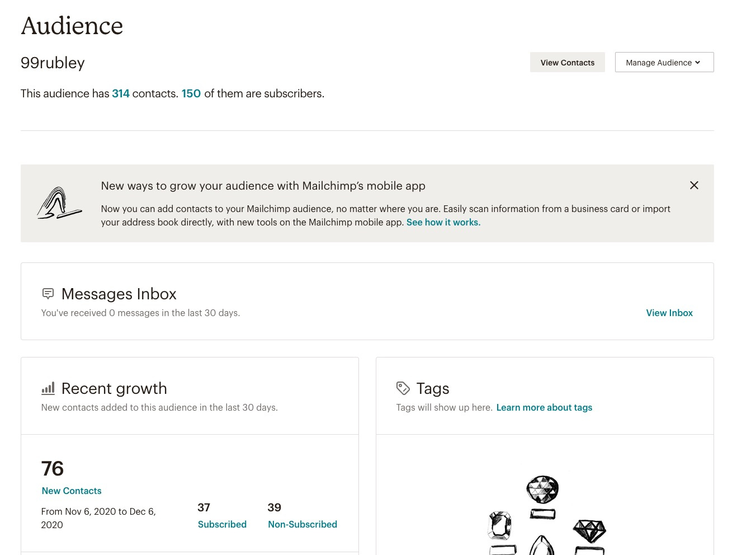This screenshot has height=555, width=756.
Task: Click the Audience page heading
Action: 72,26
